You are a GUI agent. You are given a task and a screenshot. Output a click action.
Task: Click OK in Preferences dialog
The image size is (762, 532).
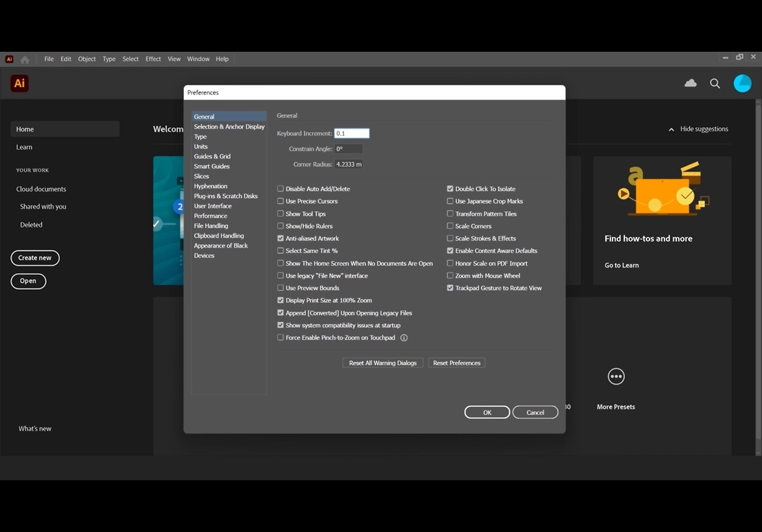(x=487, y=412)
